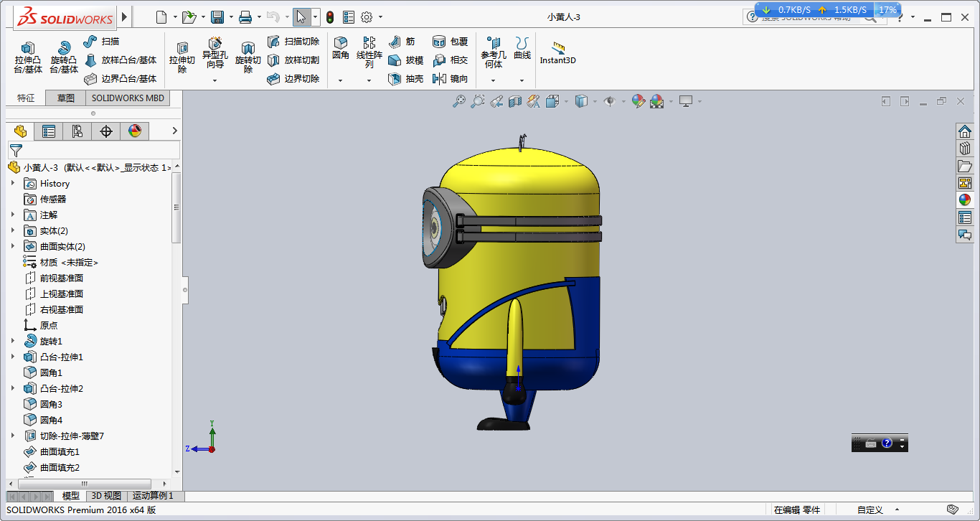Select the Revolved Cut tool (旋转切除)

pos(248,57)
